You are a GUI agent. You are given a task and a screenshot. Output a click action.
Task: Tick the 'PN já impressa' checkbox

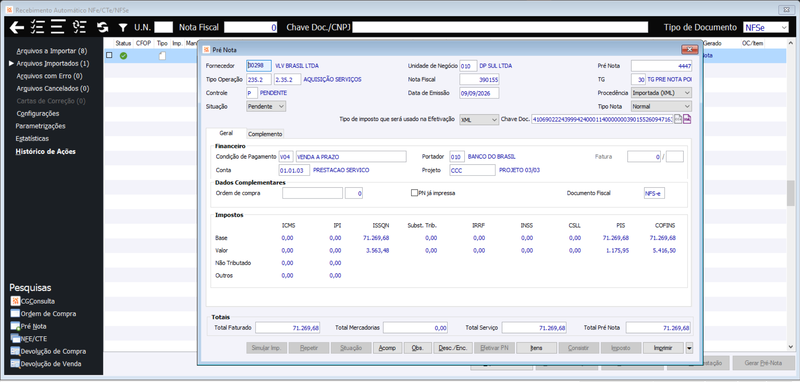pyautogui.click(x=414, y=193)
